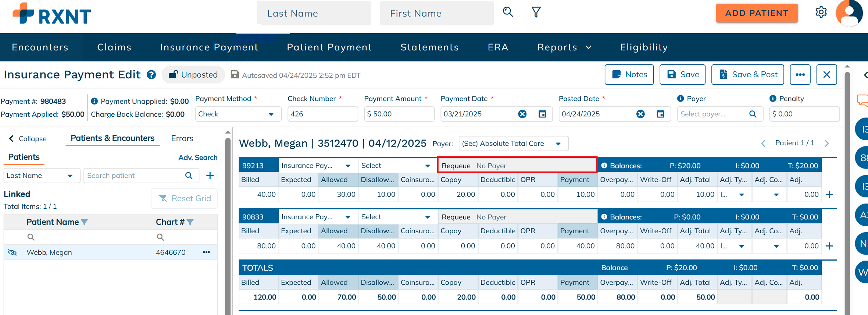
Task: Expand the Payment Method dropdown
Action: 271,114
